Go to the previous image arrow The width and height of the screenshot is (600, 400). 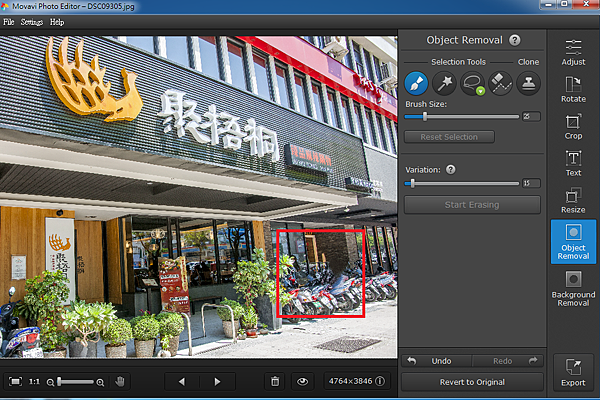point(182,382)
